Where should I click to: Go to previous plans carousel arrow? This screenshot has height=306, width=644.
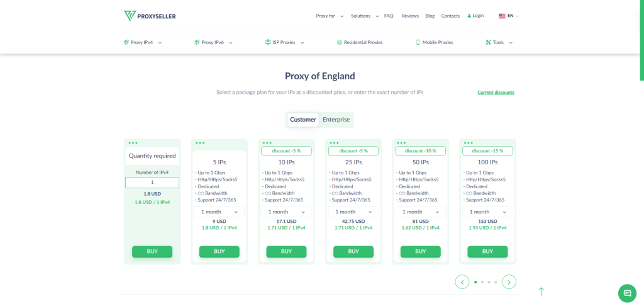point(462,282)
